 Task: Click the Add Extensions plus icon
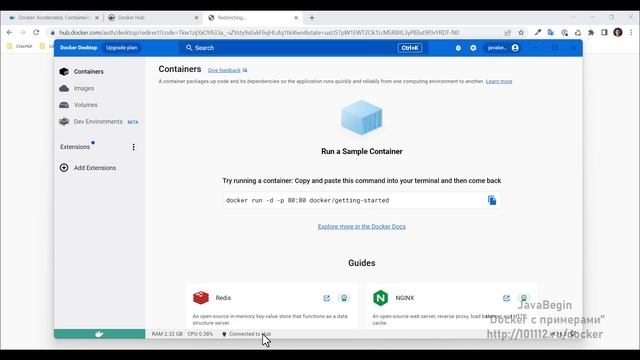(x=64, y=168)
